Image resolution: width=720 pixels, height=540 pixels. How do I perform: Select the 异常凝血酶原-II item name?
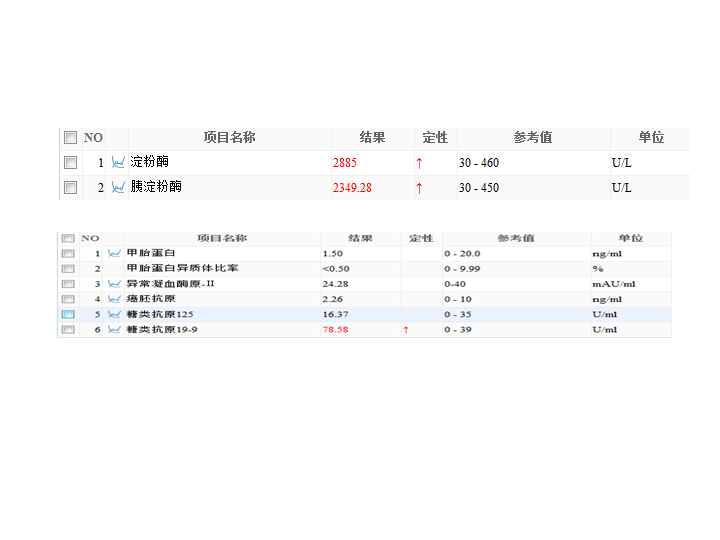pos(170,284)
